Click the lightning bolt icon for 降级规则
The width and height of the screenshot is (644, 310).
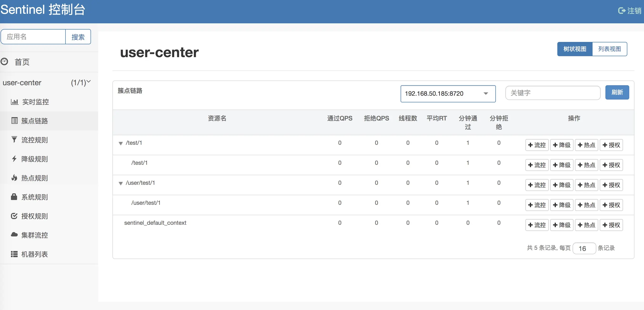point(15,159)
